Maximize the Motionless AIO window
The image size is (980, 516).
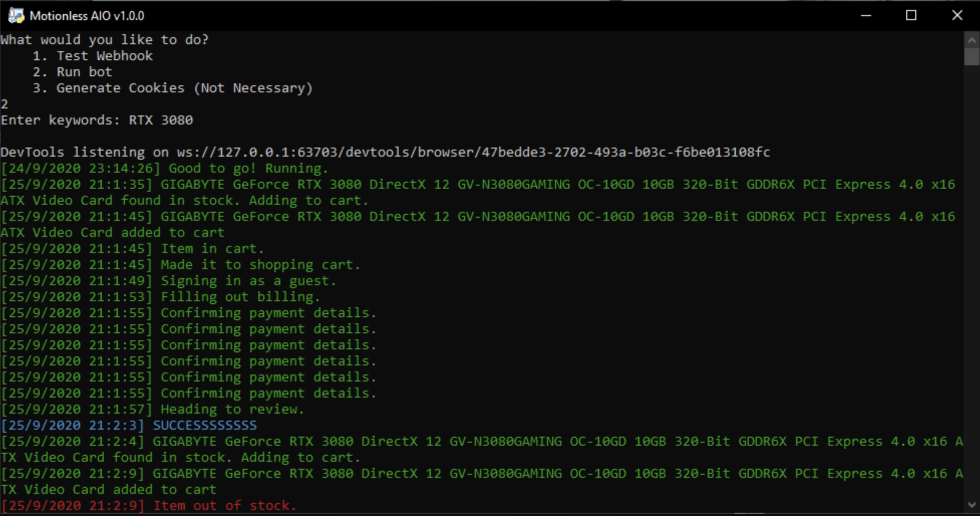[x=911, y=16]
